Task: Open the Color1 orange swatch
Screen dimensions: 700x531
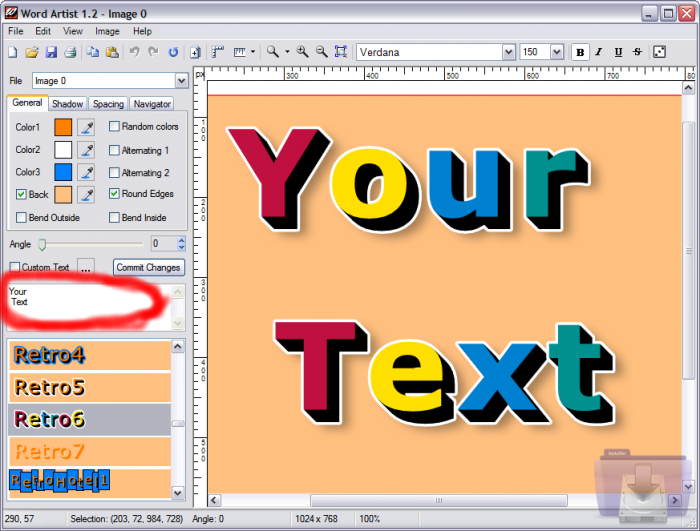Action: pos(63,127)
